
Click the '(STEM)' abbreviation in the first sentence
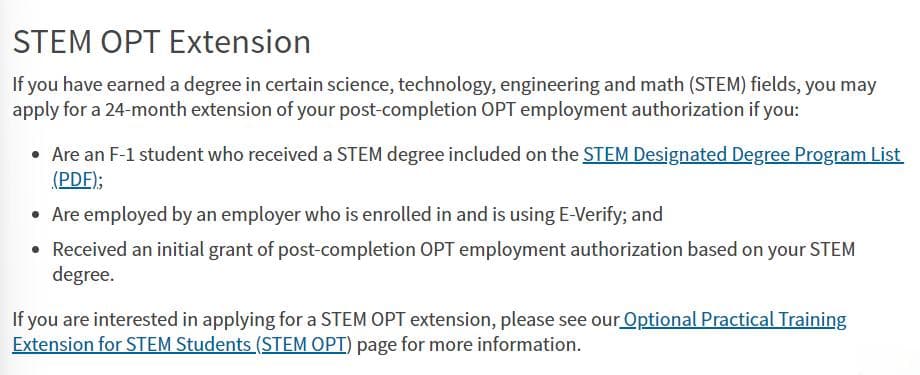coord(719,85)
